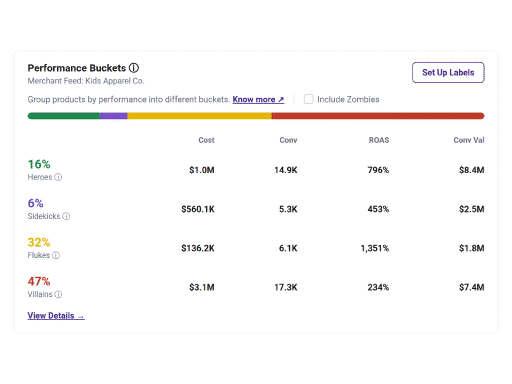This screenshot has width=512, height=384.
Task: Click the 32% Flukes percentage
Action: click(x=39, y=242)
